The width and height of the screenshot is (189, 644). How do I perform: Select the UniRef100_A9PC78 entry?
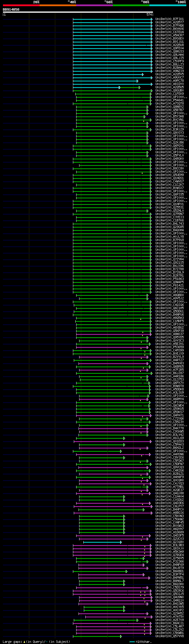170,81
